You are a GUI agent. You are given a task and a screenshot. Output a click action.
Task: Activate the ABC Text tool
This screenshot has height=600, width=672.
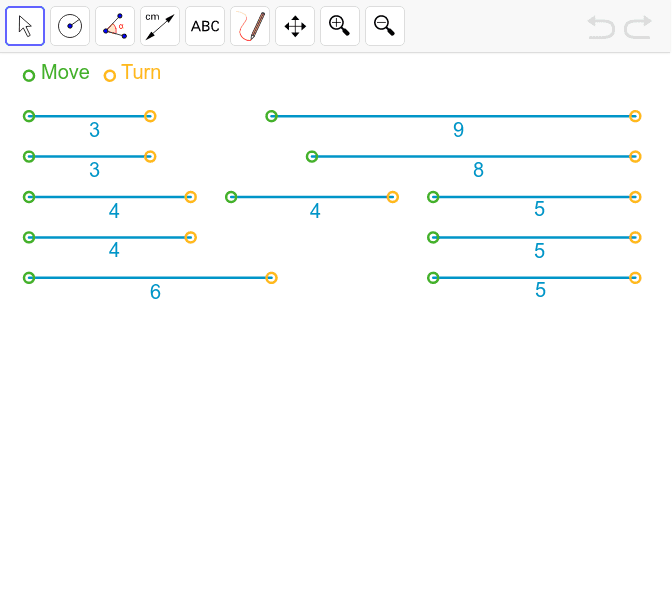tap(205, 26)
